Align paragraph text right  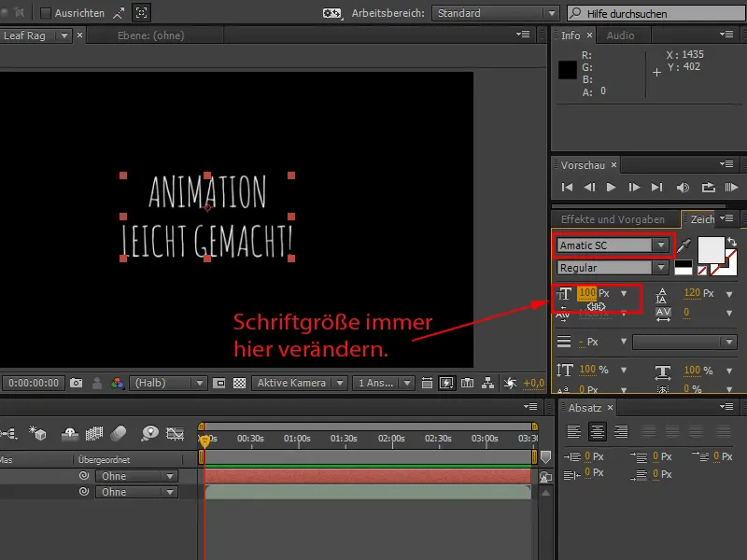[620, 431]
